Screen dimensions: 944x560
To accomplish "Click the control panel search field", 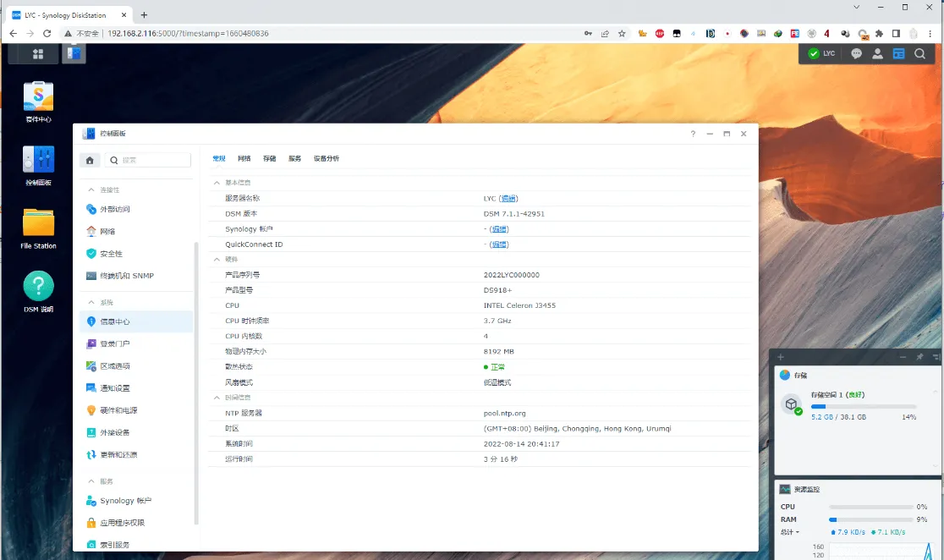I will click(148, 158).
